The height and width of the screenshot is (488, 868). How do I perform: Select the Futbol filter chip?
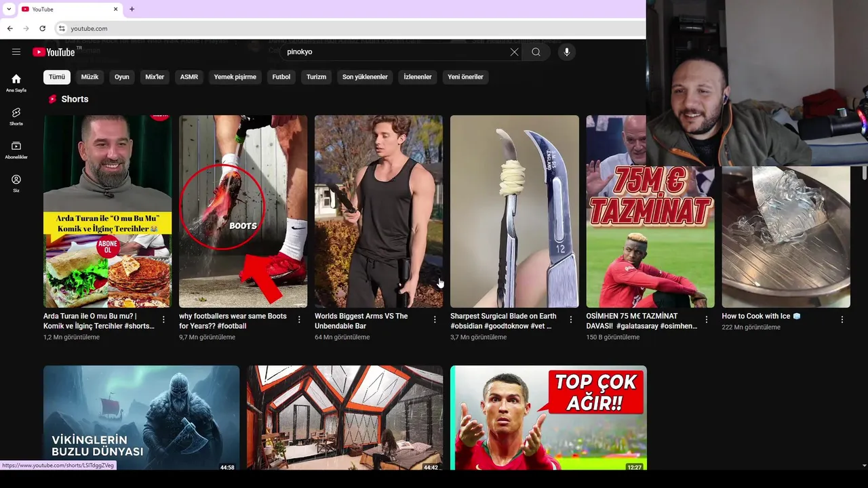(x=281, y=77)
